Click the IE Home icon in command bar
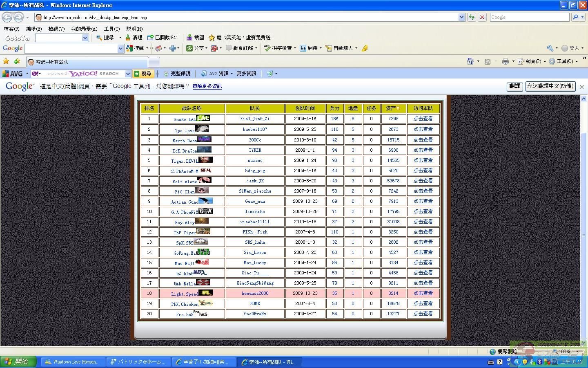588x368 pixels. (470, 61)
